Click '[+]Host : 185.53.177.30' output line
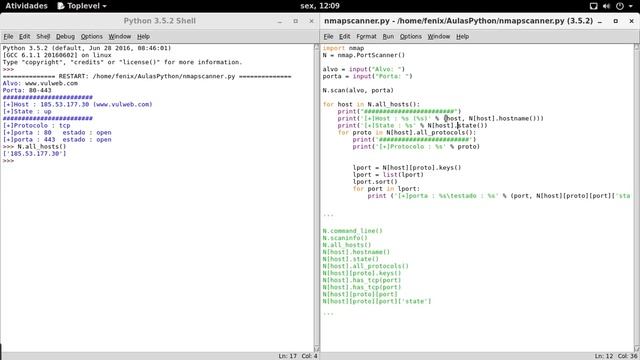640x360 pixels. coord(78,104)
